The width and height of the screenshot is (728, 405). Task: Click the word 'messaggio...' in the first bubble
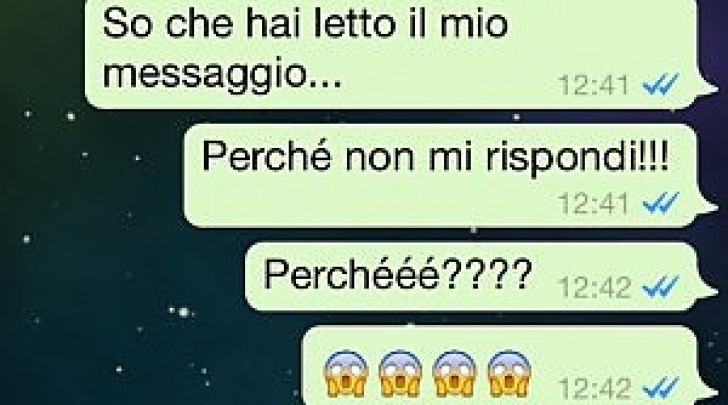tap(222, 74)
